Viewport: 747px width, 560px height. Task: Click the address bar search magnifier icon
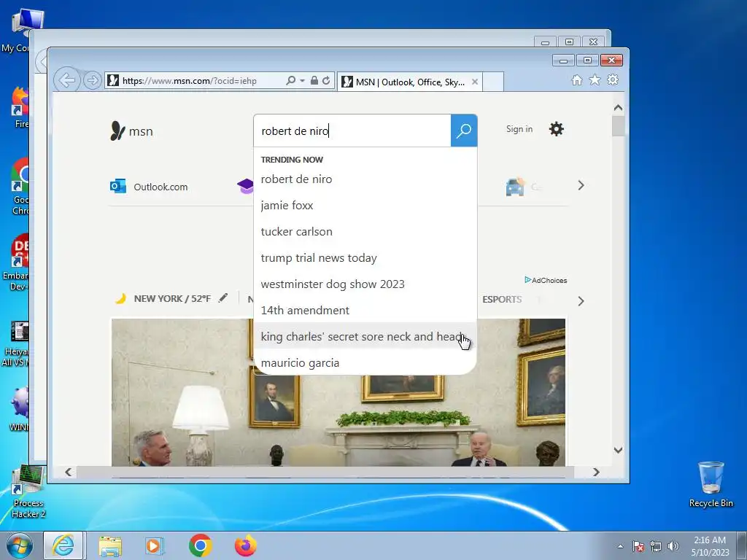pos(290,80)
